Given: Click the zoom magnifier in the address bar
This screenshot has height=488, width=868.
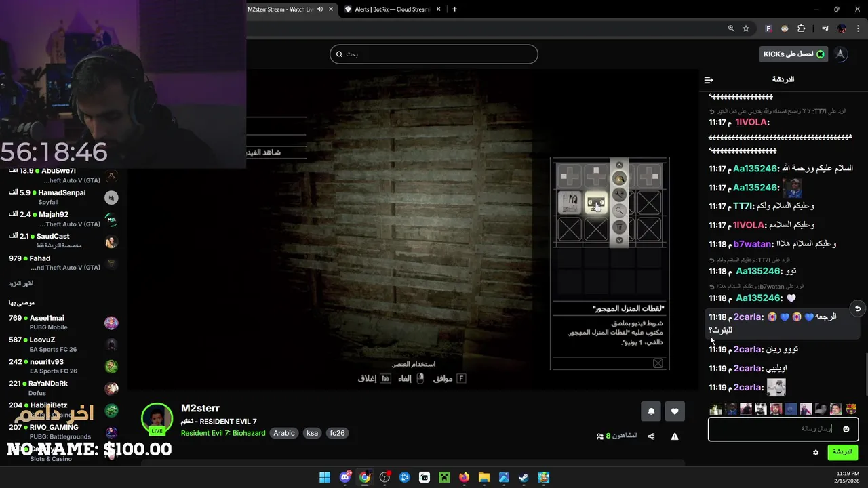Looking at the screenshot, I should point(731,28).
